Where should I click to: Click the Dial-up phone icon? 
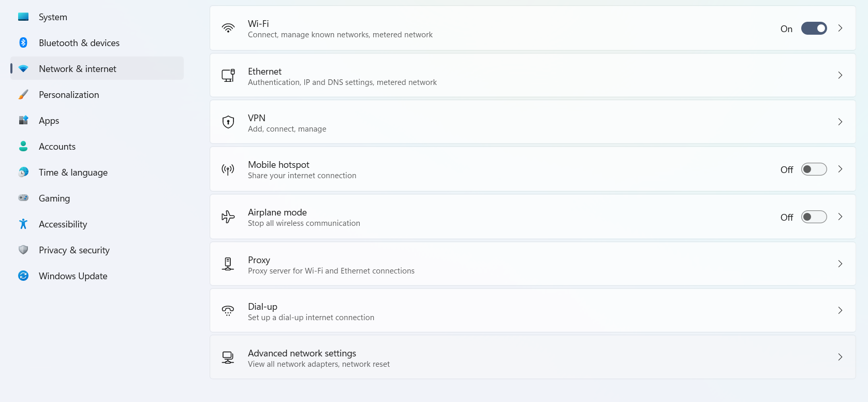tap(228, 311)
